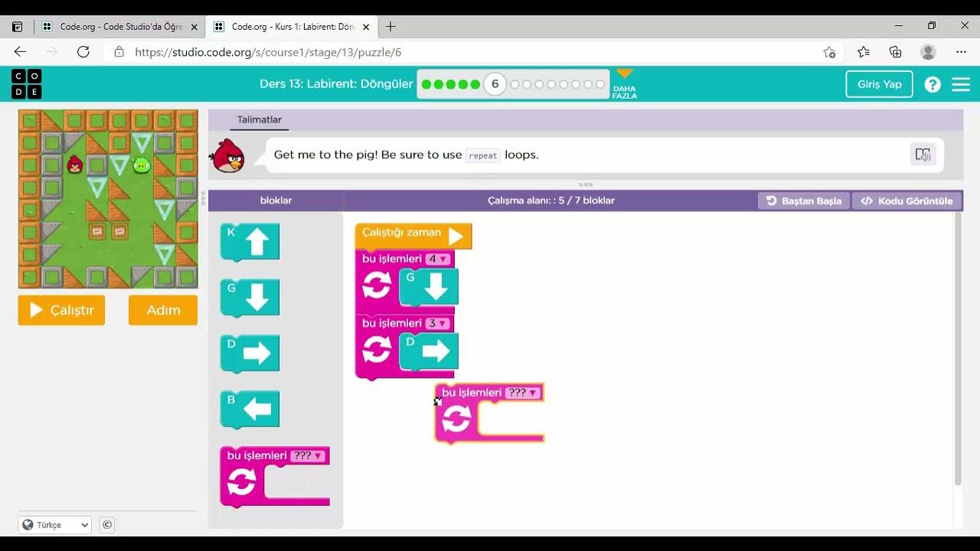Click the 'bloklar' toolbox header

coord(276,201)
